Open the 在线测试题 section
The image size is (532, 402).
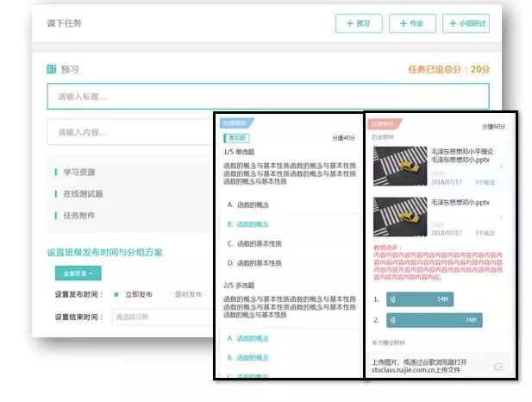tap(85, 194)
